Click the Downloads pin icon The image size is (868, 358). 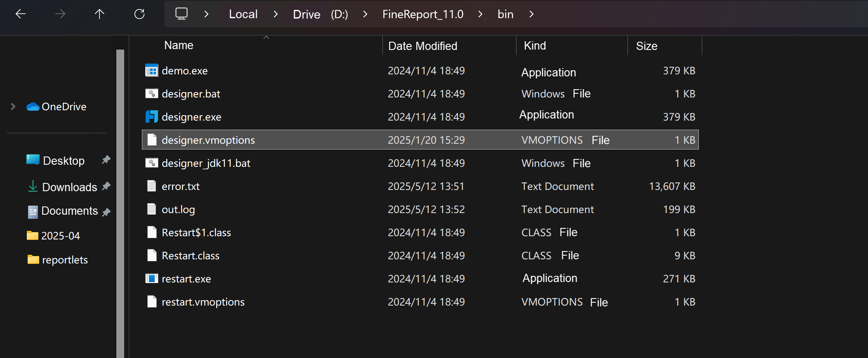(106, 186)
